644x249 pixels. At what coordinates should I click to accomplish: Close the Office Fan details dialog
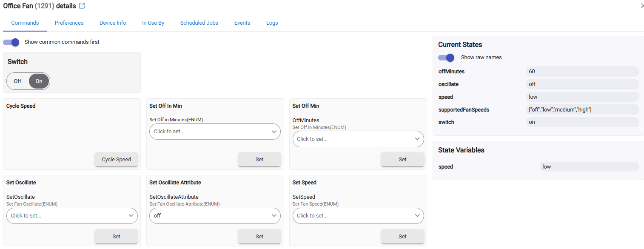[642, 6]
